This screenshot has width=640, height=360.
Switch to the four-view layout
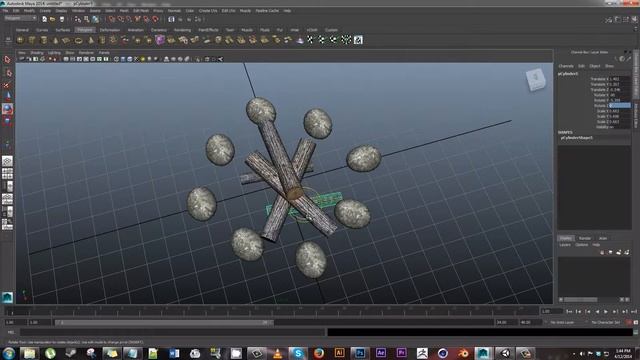(7, 173)
